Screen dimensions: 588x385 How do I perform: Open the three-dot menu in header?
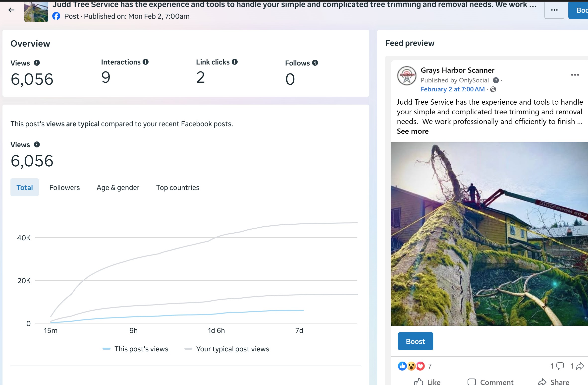pos(554,10)
